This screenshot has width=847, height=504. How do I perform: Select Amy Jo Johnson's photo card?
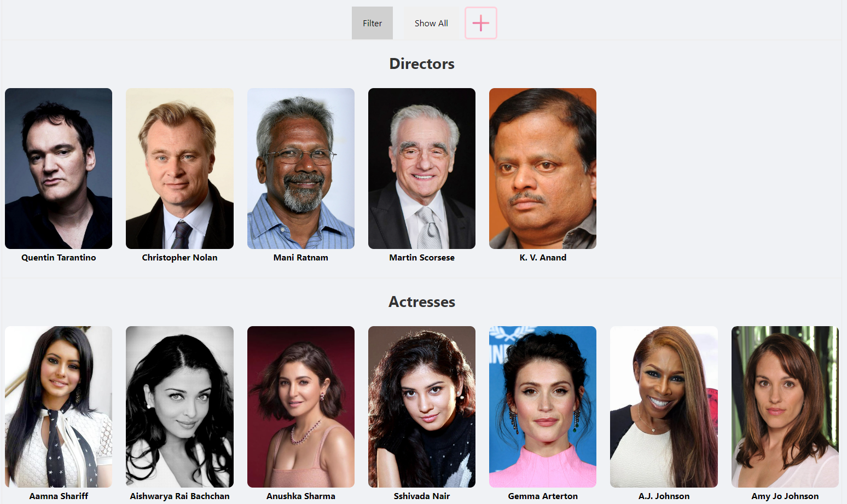click(785, 407)
